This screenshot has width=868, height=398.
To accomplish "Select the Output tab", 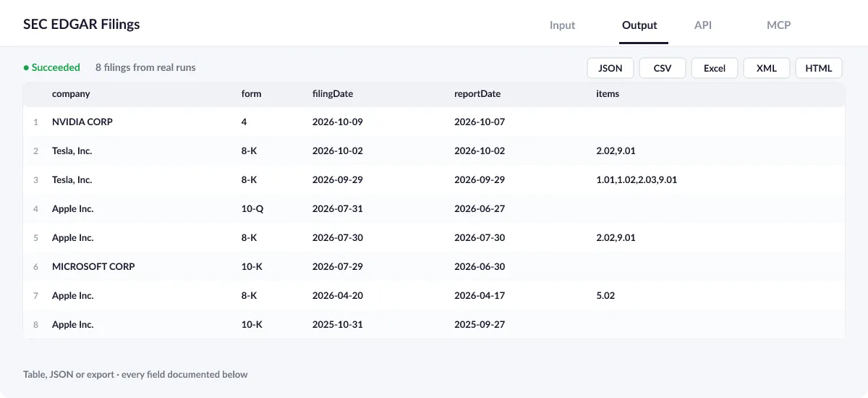I will (x=639, y=25).
